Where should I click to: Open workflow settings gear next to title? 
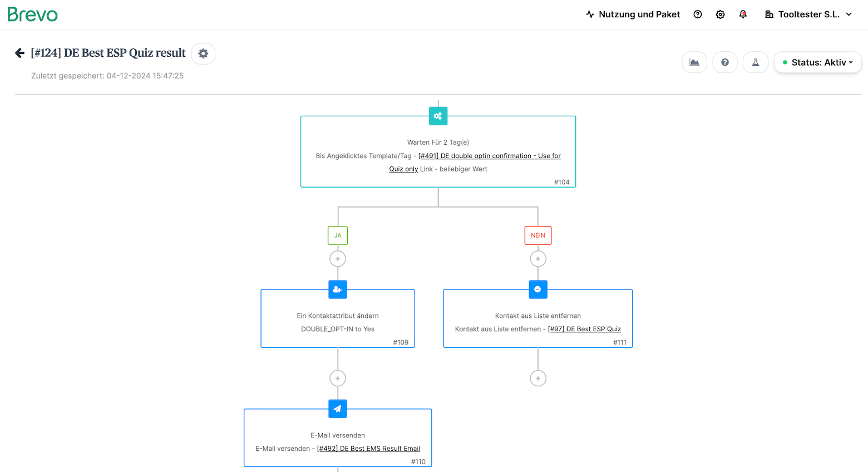point(203,53)
